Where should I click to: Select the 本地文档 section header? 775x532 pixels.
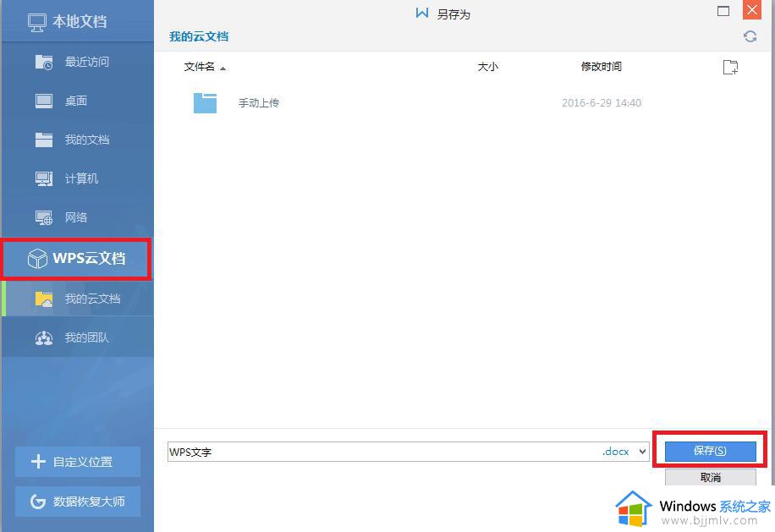coord(78,22)
